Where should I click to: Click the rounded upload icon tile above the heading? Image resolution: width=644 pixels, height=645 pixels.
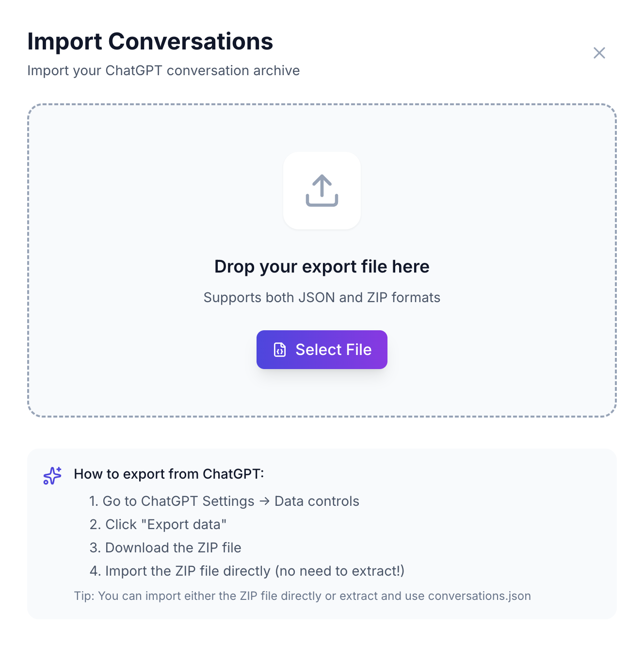pyautogui.click(x=322, y=191)
